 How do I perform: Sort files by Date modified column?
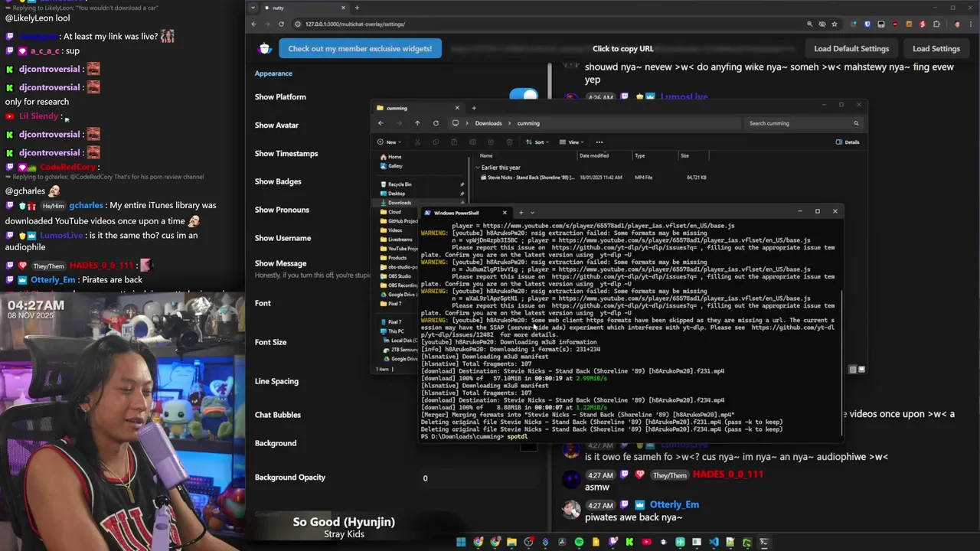(594, 155)
